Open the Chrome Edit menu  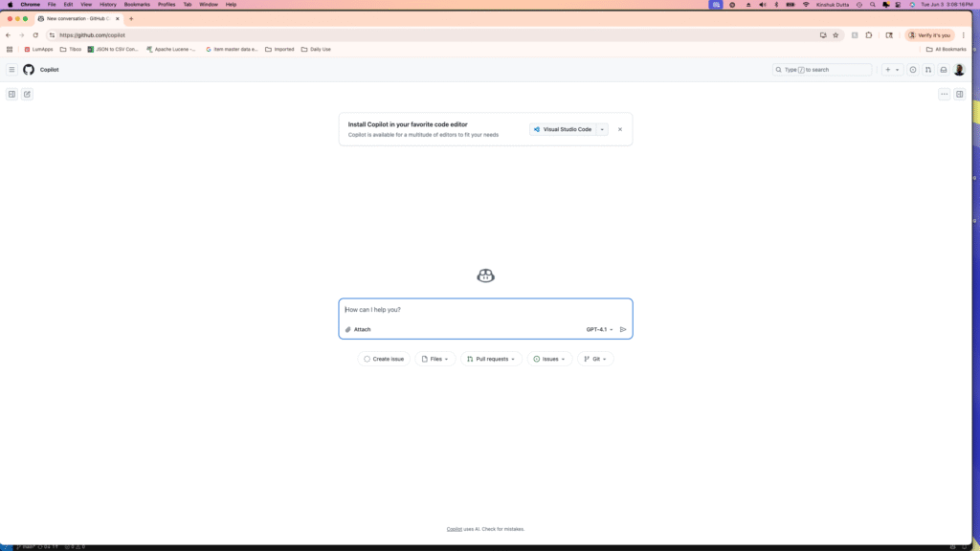tap(68, 5)
